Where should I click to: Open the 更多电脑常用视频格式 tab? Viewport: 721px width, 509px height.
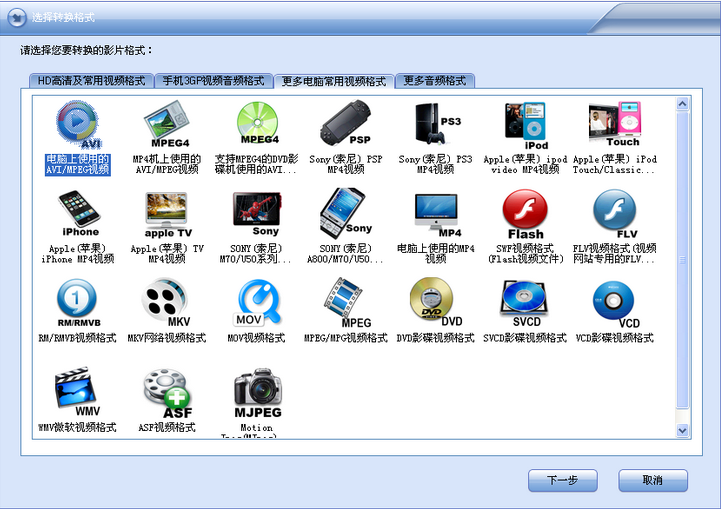[x=334, y=81]
